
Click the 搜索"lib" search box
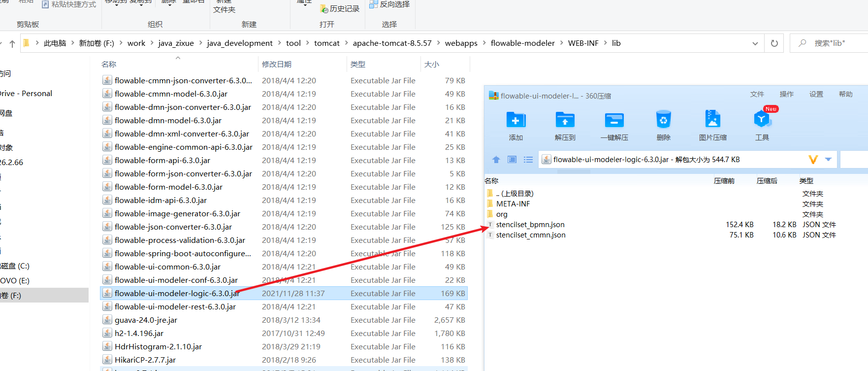pos(830,43)
